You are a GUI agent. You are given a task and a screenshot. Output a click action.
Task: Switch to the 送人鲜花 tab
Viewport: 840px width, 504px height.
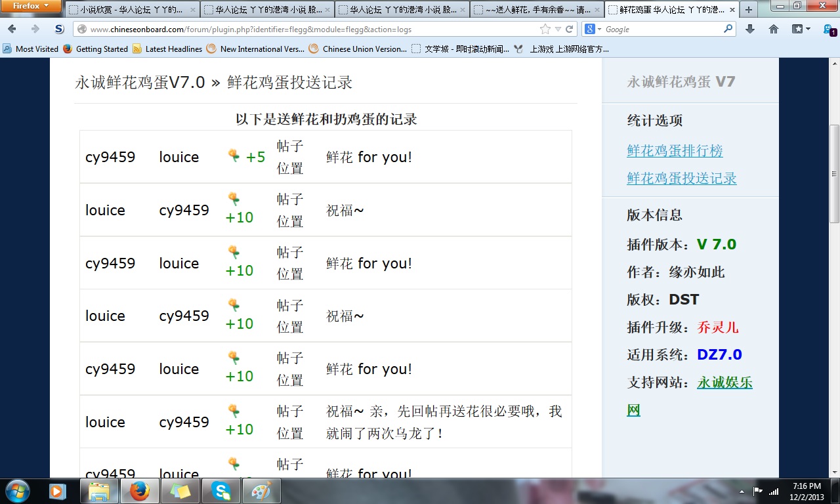click(x=535, y=10)
